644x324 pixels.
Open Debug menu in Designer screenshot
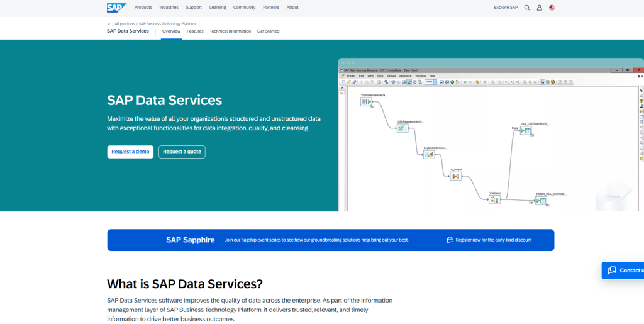391,76
